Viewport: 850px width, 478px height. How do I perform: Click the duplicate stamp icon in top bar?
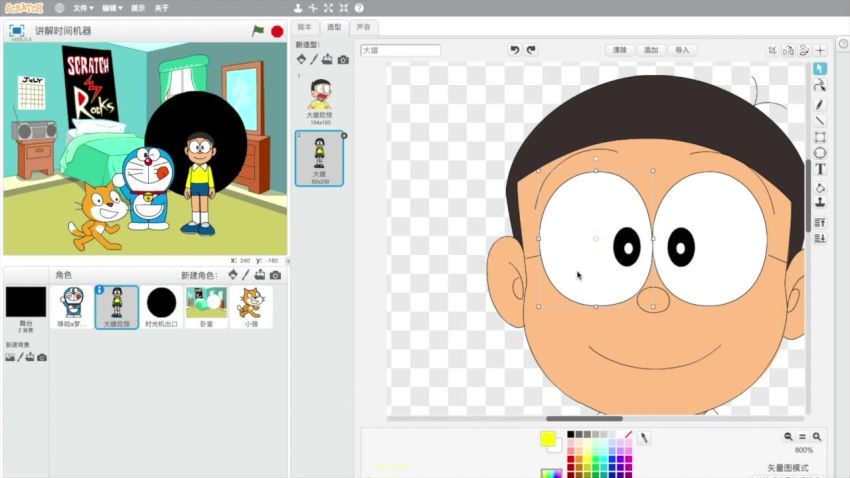pos(298,8)
